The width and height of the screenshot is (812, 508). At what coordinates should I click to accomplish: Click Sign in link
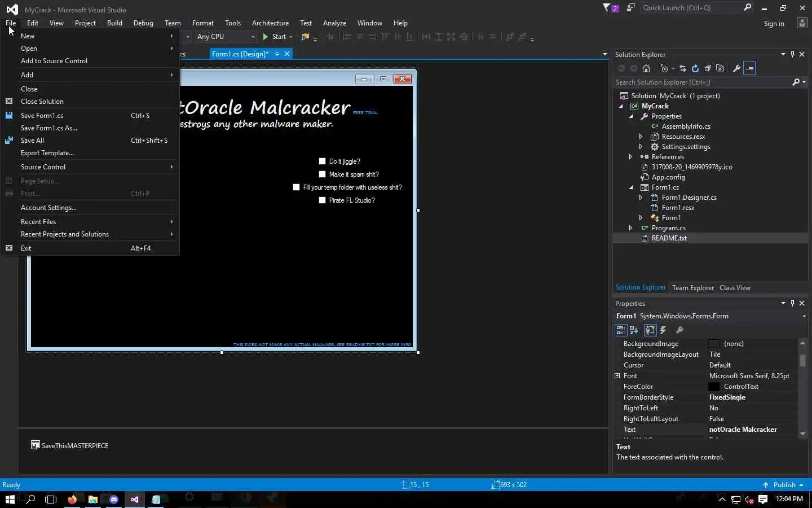point(774,24)
